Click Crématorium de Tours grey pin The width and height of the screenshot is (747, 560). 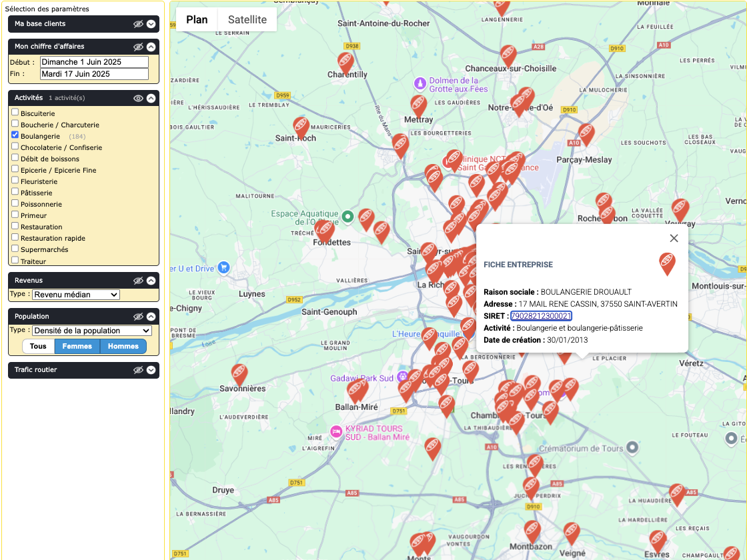(x=632, y=447)
